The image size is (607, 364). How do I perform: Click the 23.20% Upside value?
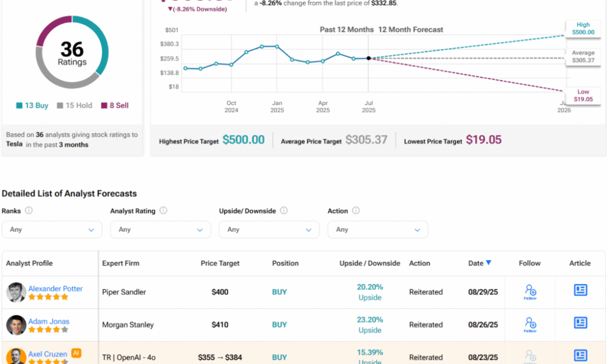click(x=370, y=325)
